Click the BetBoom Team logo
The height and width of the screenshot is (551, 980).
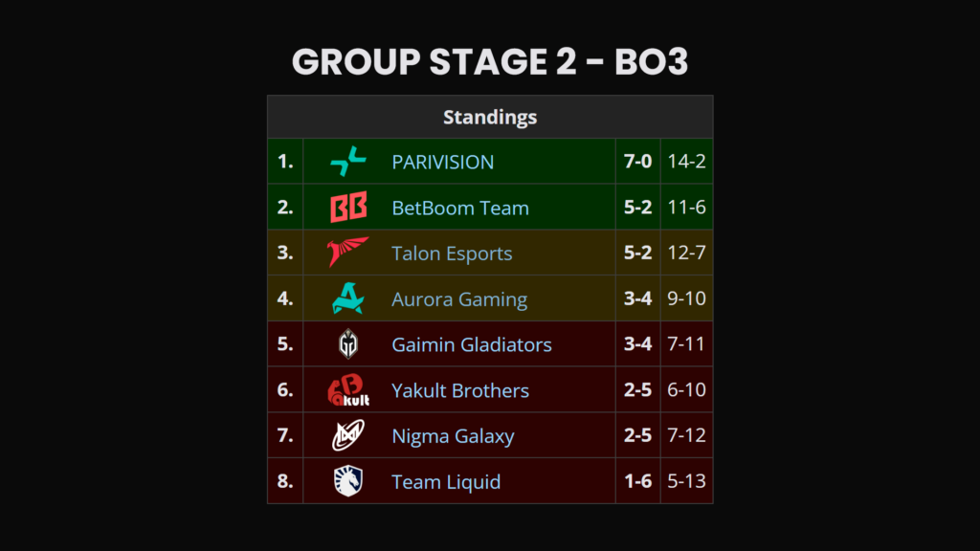[x=348, y=208]
